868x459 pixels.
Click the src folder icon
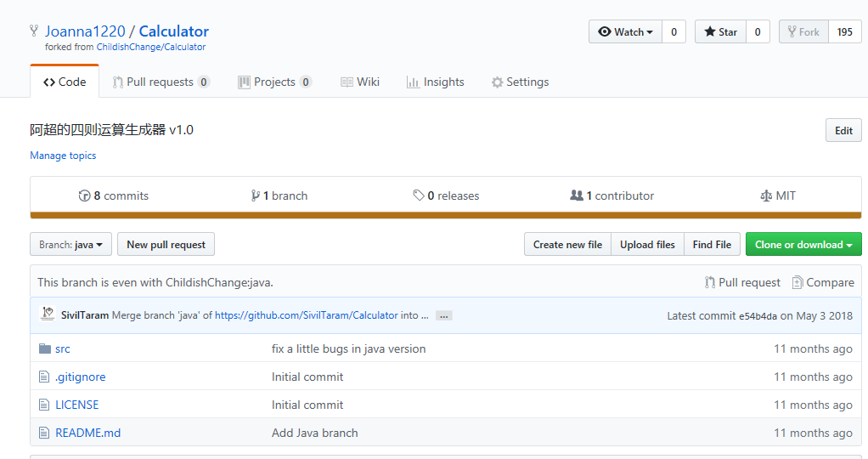pyautogui.click(x=45, y=348)
